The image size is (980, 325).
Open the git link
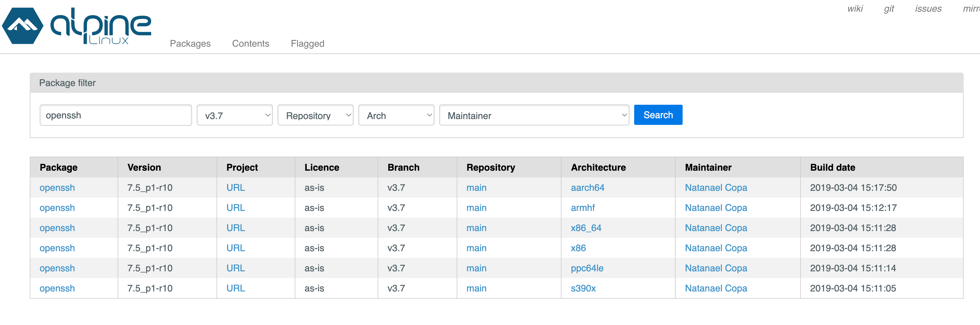pyautogui.click(x=889, y=9)
